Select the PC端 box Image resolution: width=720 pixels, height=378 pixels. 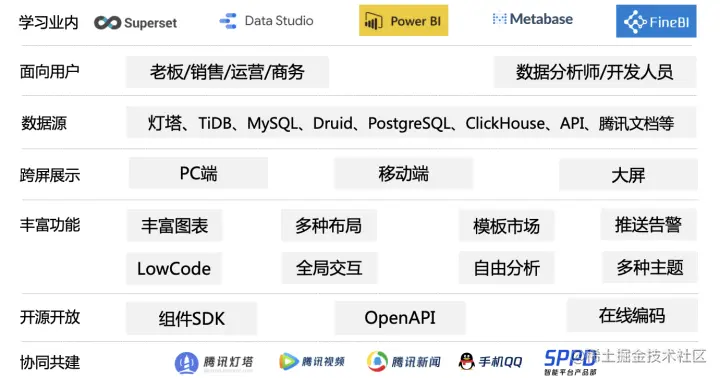198,173
